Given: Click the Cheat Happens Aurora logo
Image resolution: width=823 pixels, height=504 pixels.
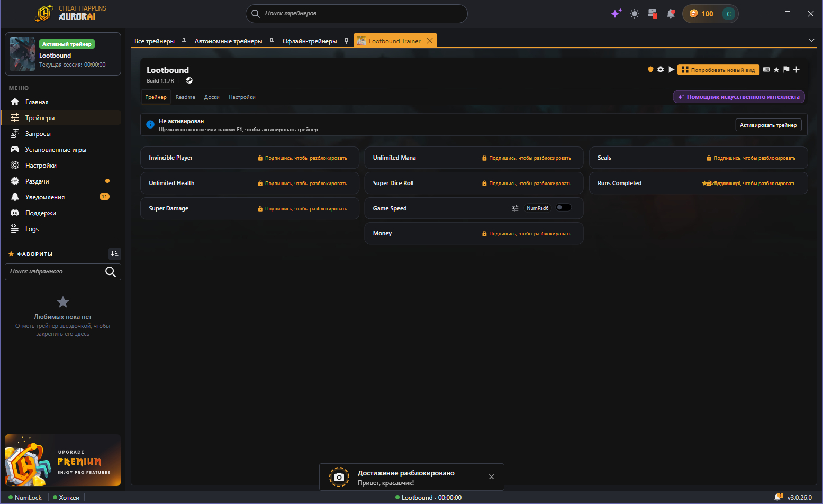Looking at the screenshot, I should [x=70, y=13].
